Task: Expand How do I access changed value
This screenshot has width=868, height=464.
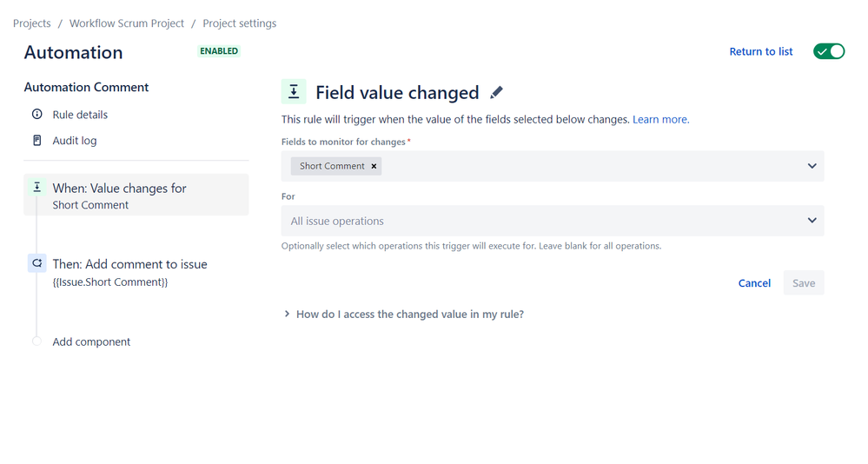Action: click(x=409, y=315)
